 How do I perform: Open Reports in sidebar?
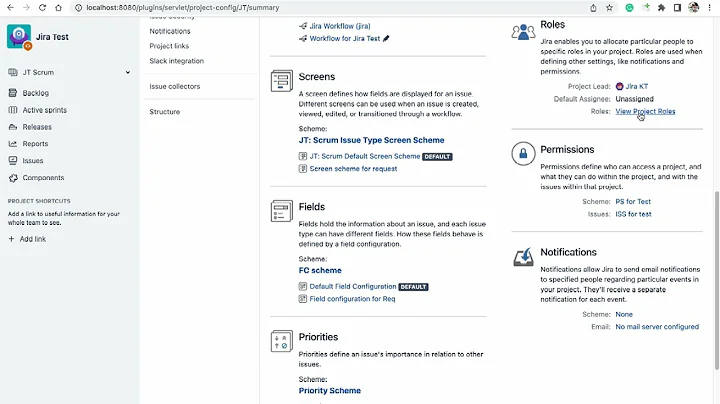35,144
